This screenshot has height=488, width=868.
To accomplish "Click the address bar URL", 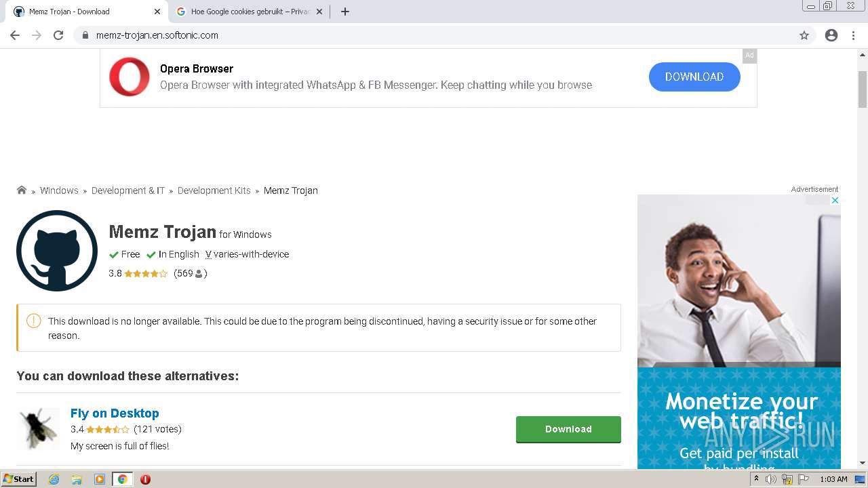I will (157, 35).
